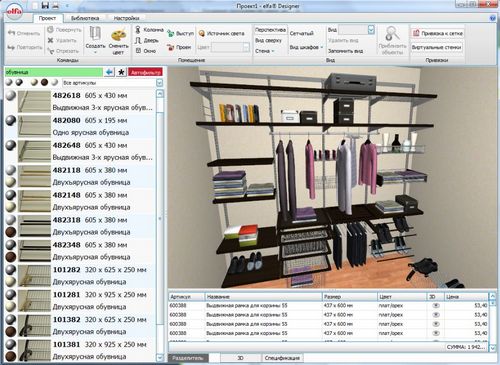
Task: Switch to the Проект ribbon tab
Action: [x=47, y=18]
